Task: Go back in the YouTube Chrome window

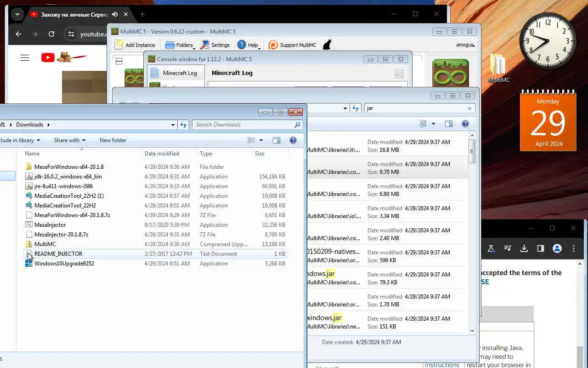Action: (18, 34)
